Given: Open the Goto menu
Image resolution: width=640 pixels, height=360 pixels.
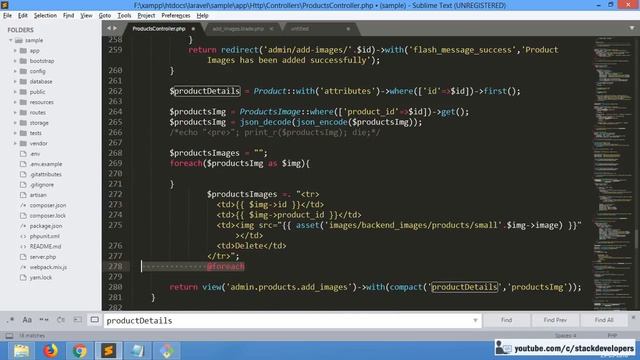Looking at the screenshot, I should 104,16.
